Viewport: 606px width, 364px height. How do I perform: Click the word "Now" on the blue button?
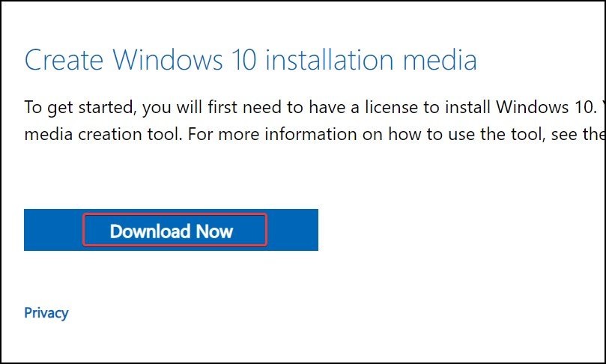tap(215, 231)
